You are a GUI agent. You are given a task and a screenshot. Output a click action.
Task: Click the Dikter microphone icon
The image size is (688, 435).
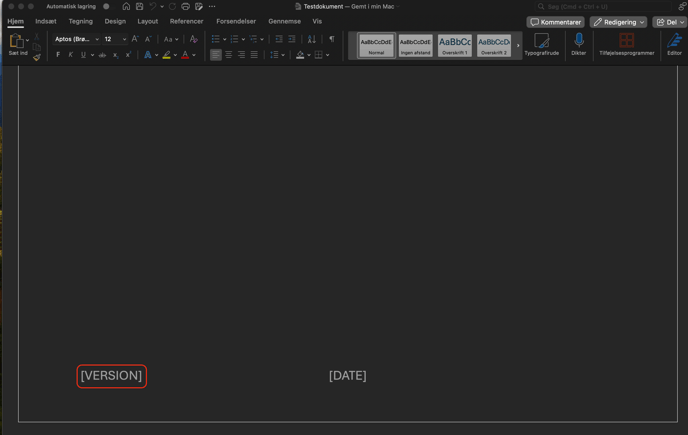tap(578, 42)
